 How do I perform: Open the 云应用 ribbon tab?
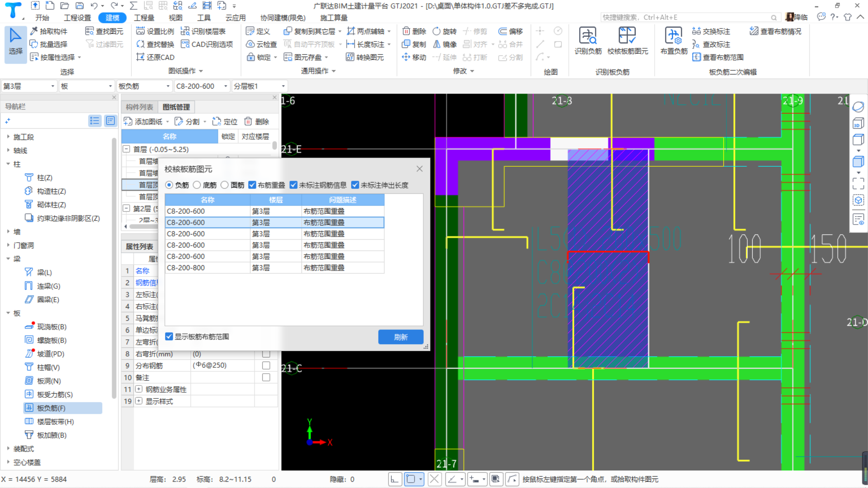pyautogui.click(x=236, y=18)
